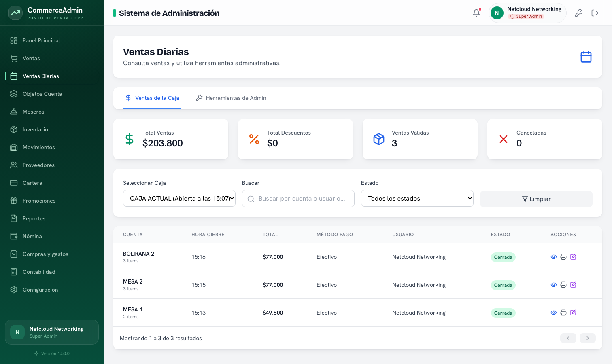The width and height of the screenshot is (612, 364).
Task: View the MESA 2 sale details
Action: pyautogui.click(x=554, y=285)
